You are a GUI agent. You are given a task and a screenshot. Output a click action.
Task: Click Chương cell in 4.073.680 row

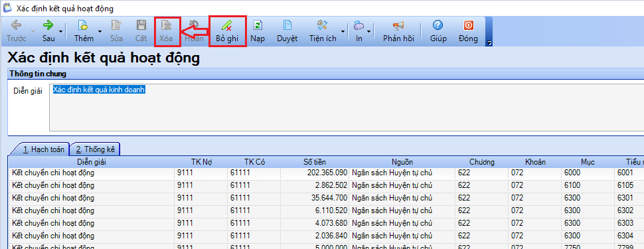(x=482, y=224)
